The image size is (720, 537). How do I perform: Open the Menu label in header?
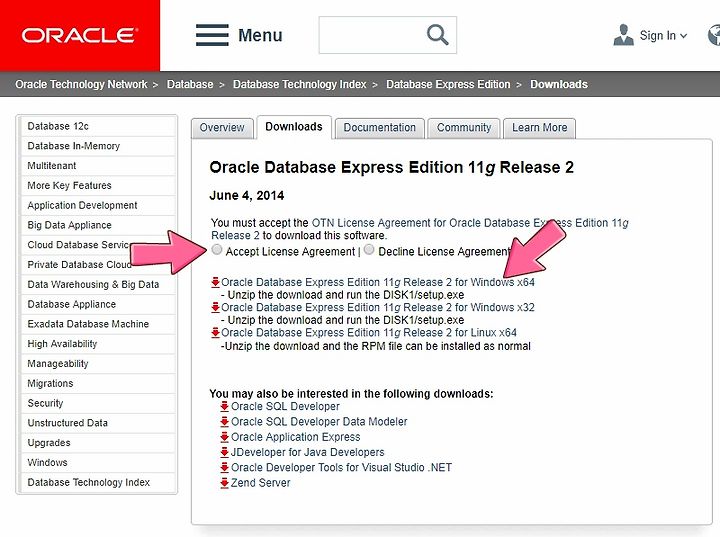pos(260,35)
